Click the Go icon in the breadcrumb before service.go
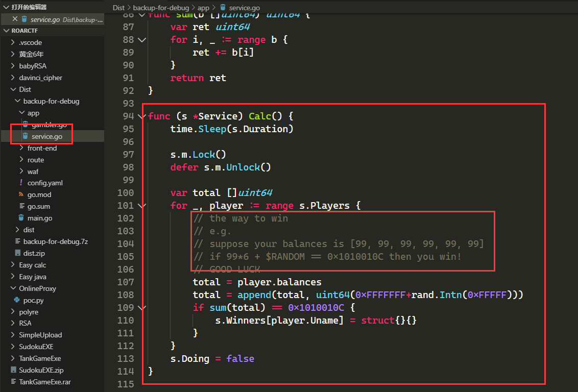Screen dimensions: 578x392 223,7
